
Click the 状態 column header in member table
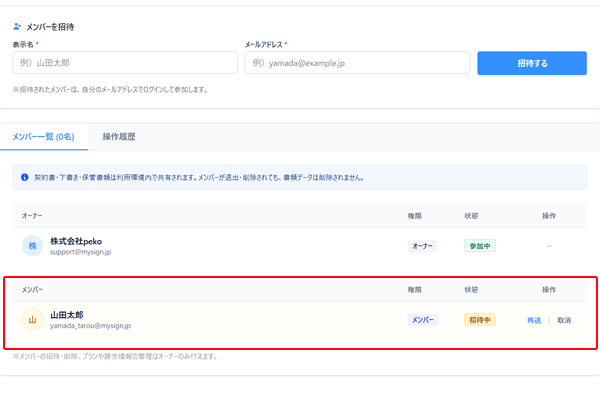(x=471, y=290)
